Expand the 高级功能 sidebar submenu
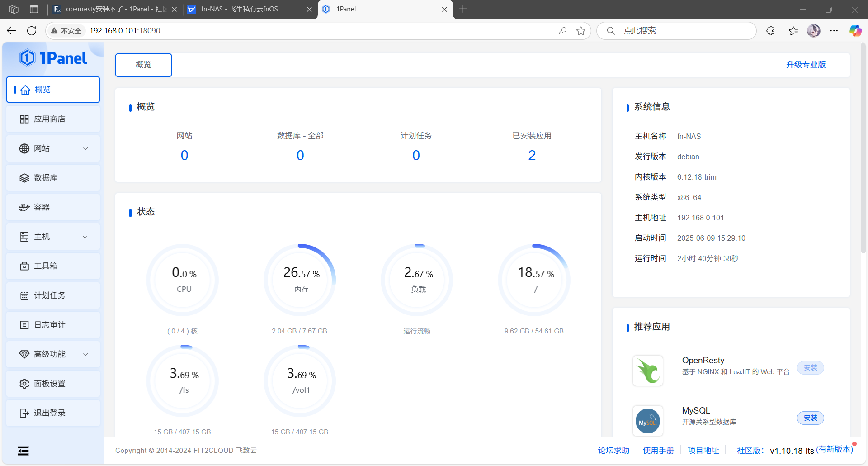 coord(85,354)
